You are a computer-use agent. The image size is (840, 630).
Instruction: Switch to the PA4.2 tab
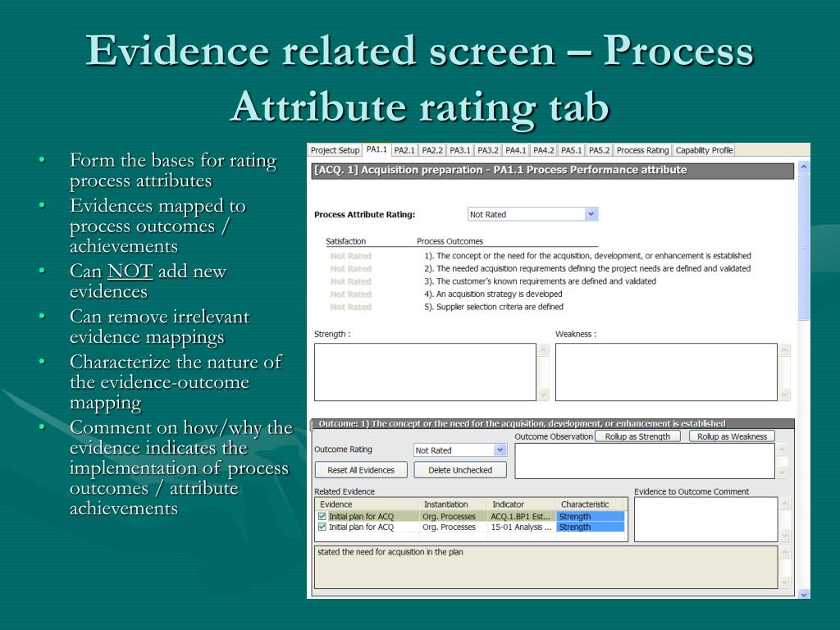tap(544, 151)
